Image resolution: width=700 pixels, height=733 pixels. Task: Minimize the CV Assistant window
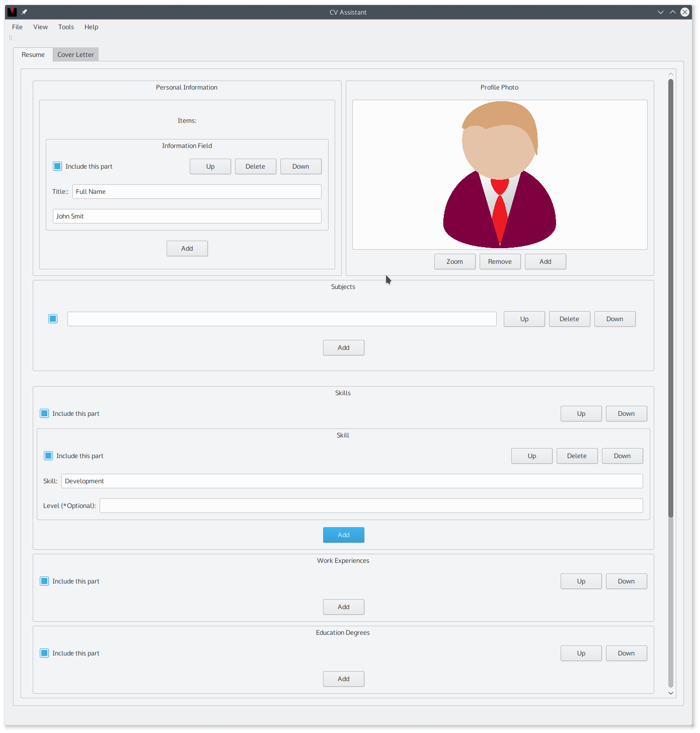pyautogui.click(x=661, y=12)
